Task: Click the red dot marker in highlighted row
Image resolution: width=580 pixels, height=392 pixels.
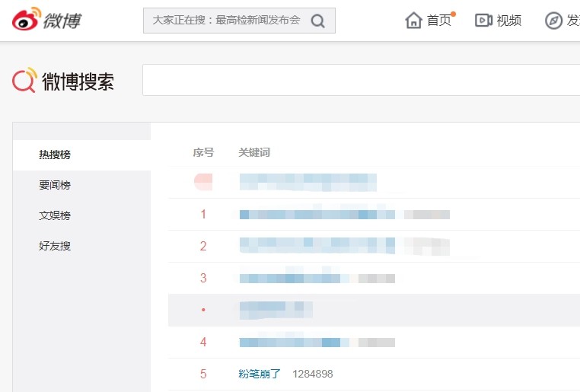Action: click(x=203, y=310)
